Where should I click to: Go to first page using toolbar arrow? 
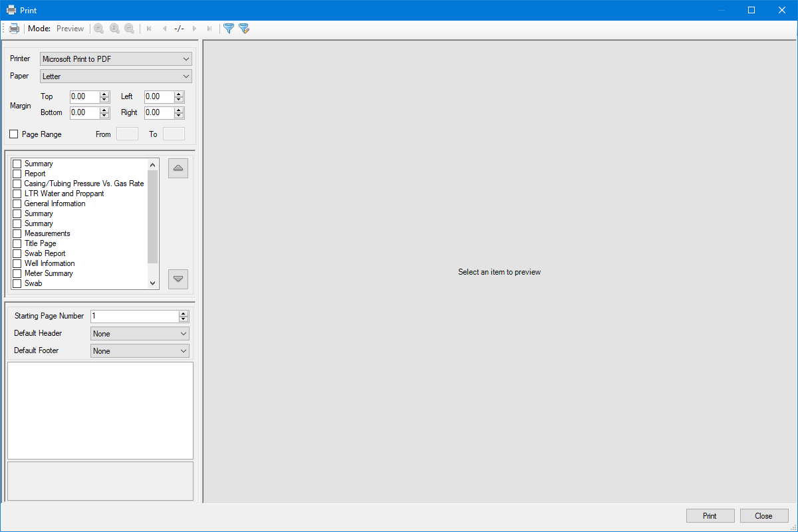pos(149,29)
